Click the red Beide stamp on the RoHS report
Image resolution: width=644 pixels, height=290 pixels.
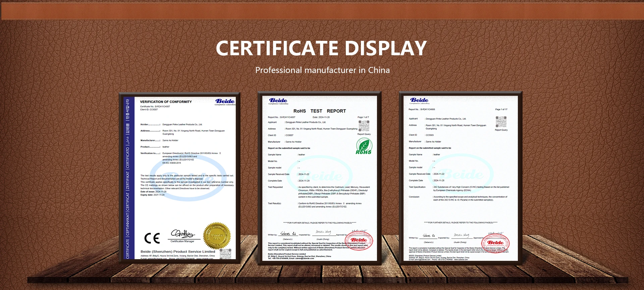359,240
